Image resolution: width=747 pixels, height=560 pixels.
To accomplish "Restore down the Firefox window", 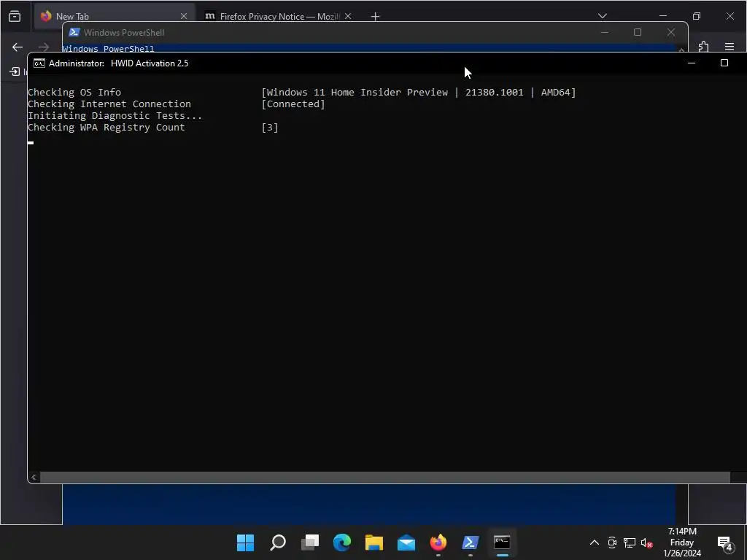I will (x=697, y=16).
